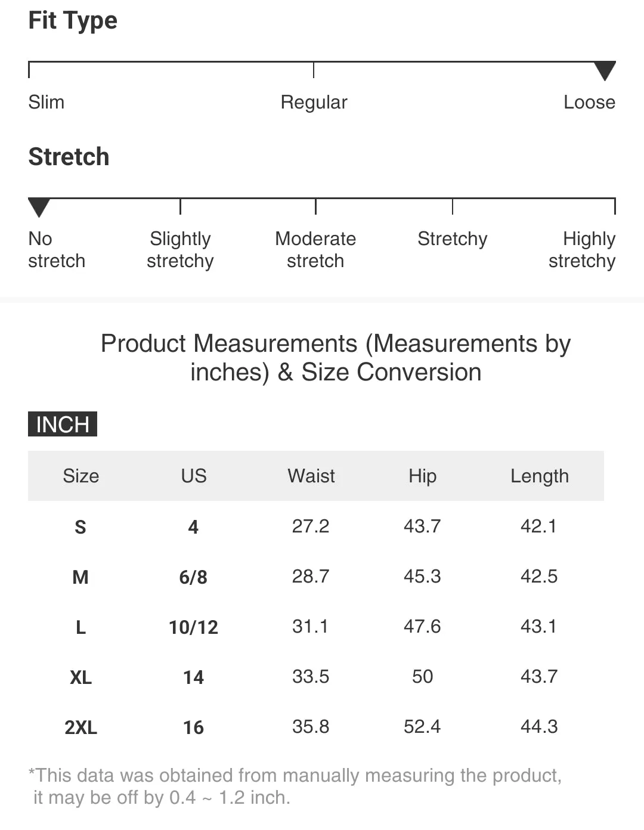Click the Fit Type triangle marker at Loose
Viewport: 644px width, 830px height.
point(605,71)
